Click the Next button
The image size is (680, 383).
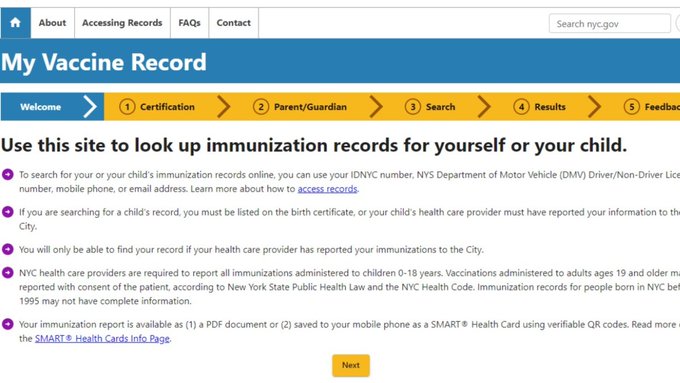(351, 365)
